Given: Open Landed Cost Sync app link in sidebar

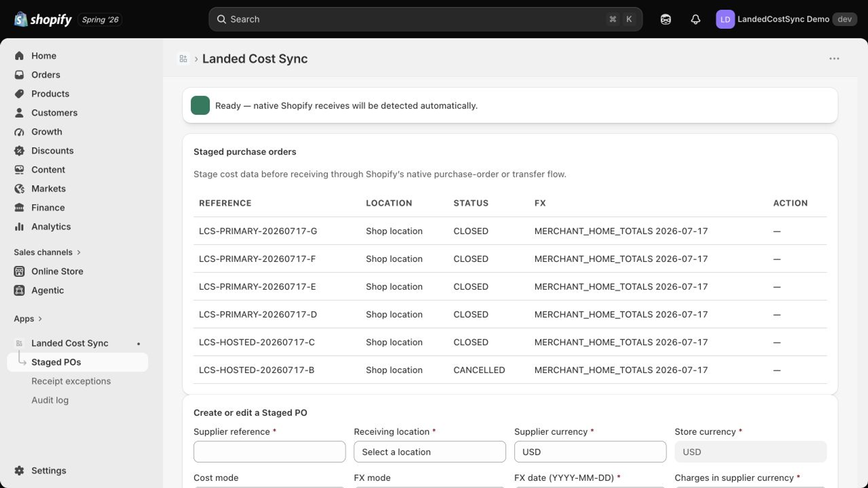Looking at the screenshot, I should [x=70, y=343].
